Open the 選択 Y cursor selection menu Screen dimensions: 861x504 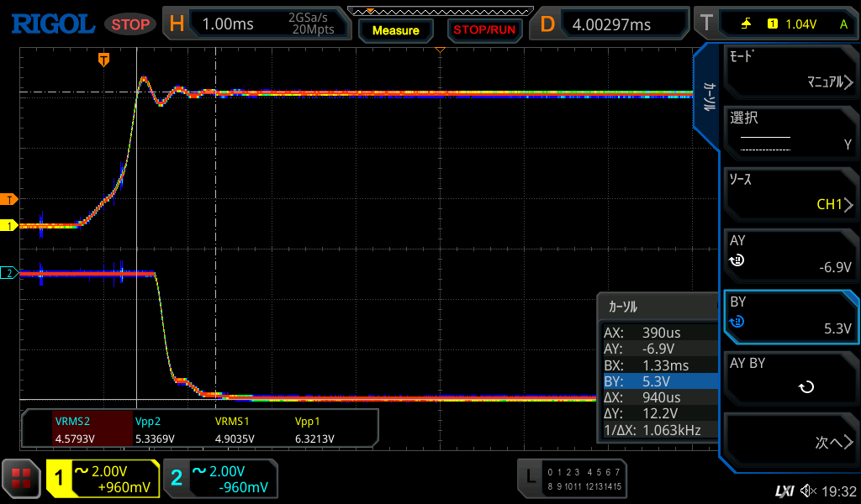click(x=790, y=133)
